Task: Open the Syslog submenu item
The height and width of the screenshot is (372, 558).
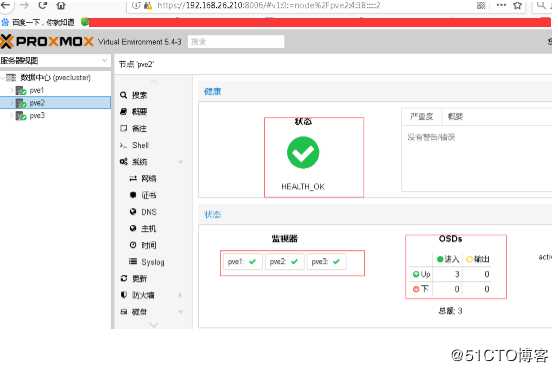Action: 153,262
